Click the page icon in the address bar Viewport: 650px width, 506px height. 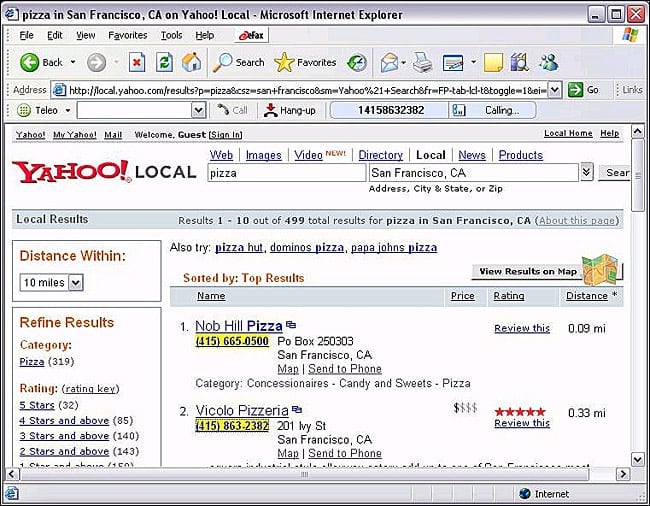pos(60,90)
